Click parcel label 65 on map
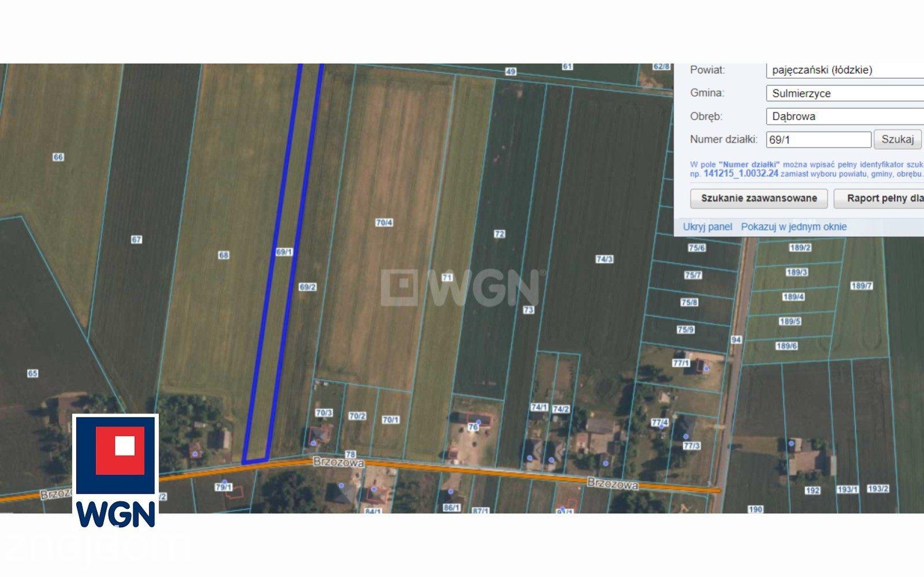Image resolution: width=924 pixels, height=577 pixels. [32, 374]
